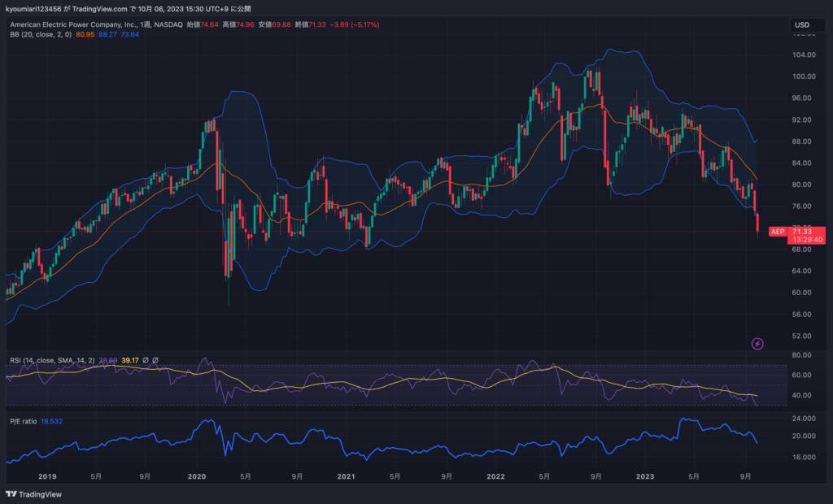Image resolution: width=833 pixels, height=504 pixels.
Task: Click 104.00 on the price scale
Action: tap(804, 54)
